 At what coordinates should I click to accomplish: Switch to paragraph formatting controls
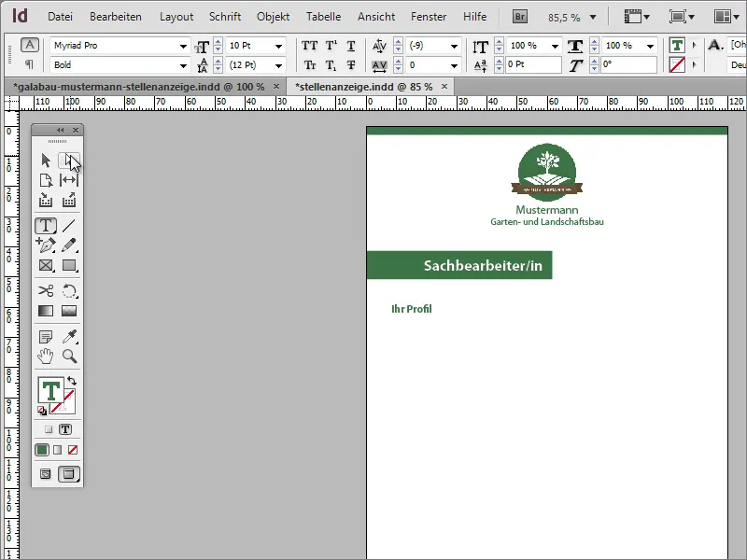click(x=30, y=64)
